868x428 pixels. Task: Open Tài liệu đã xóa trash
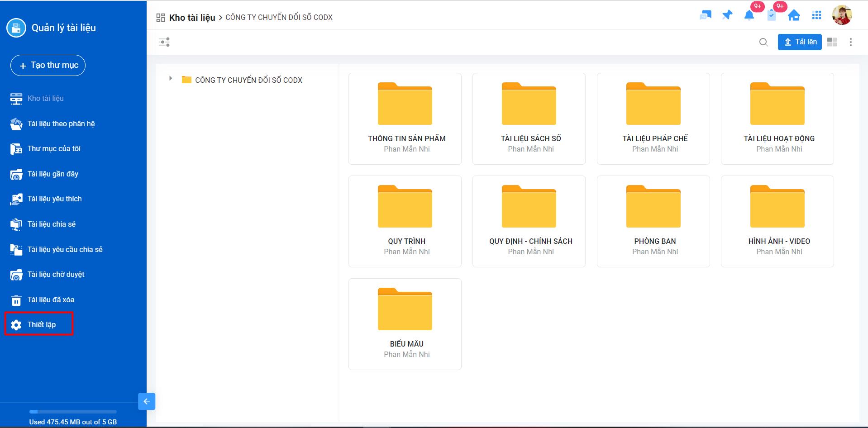43,300
